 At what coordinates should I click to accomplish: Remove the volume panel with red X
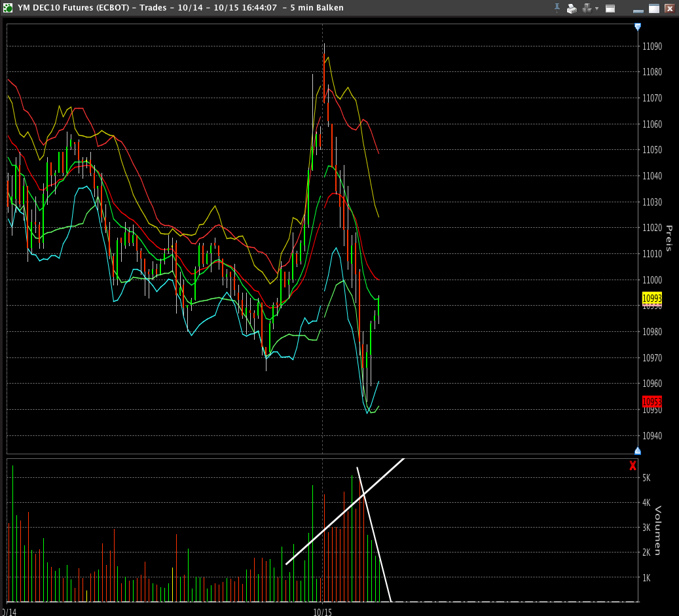point(633,466)
